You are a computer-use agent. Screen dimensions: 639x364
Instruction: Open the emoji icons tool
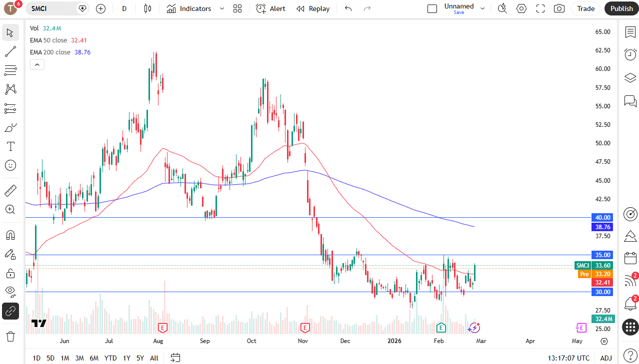tap(10, 165)
